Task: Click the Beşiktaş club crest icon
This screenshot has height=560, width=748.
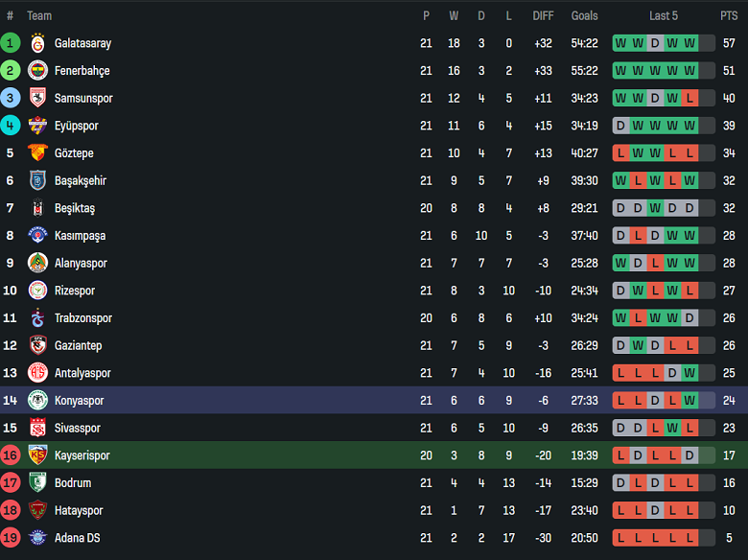Action: point(37,208)
